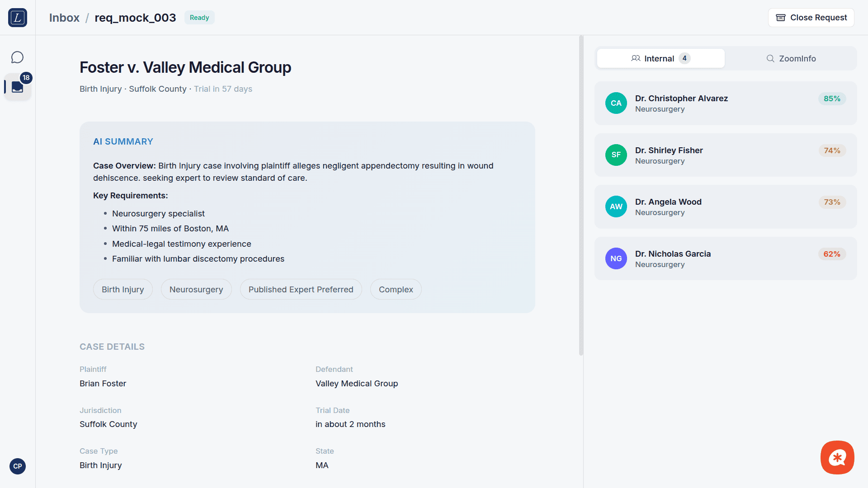Image resolution: width=868 pixels, height=488 pixels.
Task: Click the NG avatar for Nicholas Garcia
Action: [616, 258]
